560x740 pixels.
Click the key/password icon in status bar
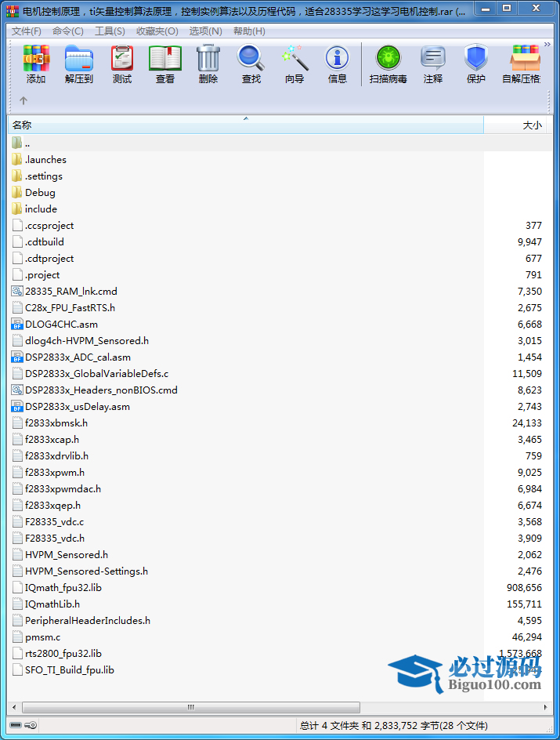[31, 725]
